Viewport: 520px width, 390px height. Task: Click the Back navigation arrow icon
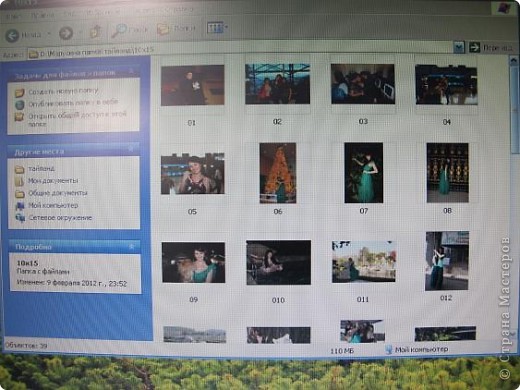(13, 35)
